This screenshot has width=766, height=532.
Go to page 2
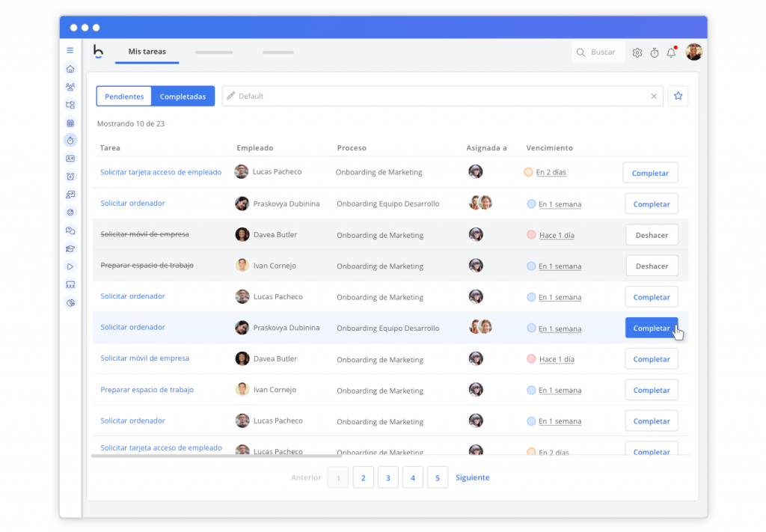pos(363,478)
